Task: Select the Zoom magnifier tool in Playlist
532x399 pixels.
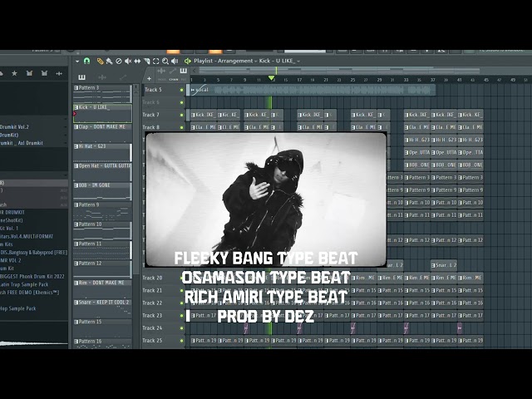Action: coord(165,61)
